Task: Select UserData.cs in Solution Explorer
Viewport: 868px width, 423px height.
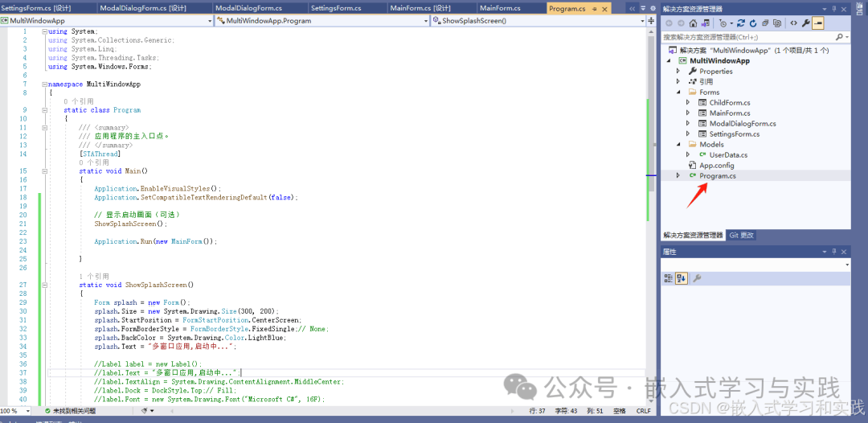Action: click(728, 155)
